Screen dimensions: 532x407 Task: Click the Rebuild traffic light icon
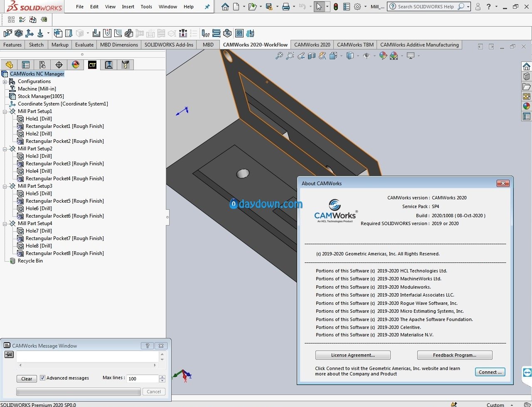[336, 7]
